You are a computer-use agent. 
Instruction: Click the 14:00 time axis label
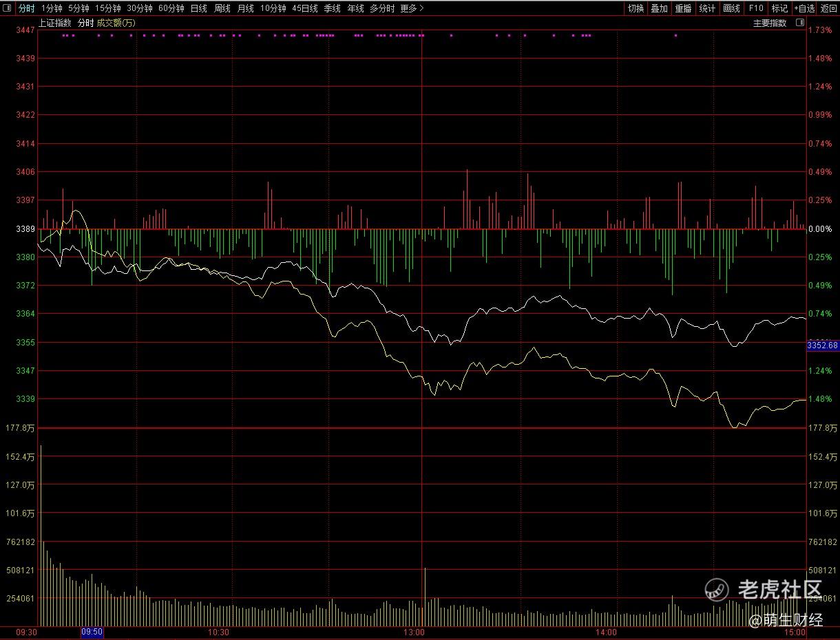606,632
